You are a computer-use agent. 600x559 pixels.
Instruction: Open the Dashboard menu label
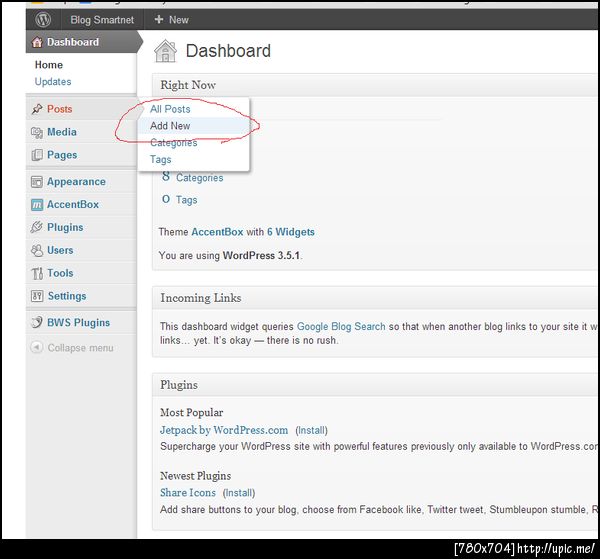coord(73,42)
